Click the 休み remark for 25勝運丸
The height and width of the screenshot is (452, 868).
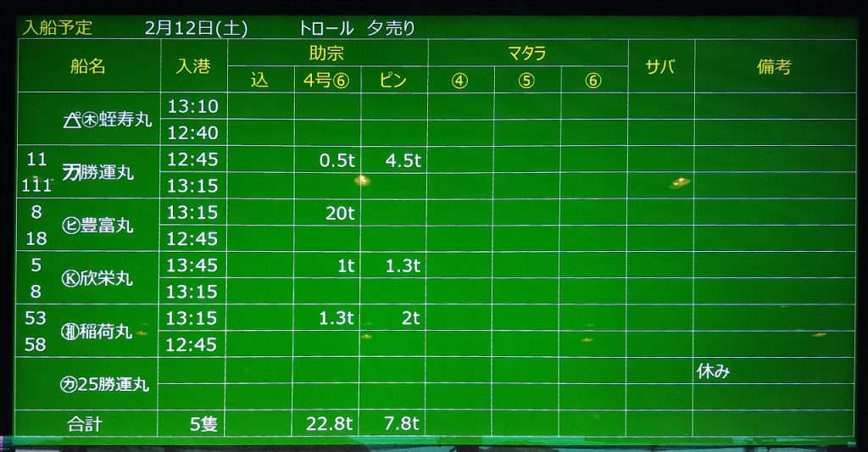click(713, 371)
